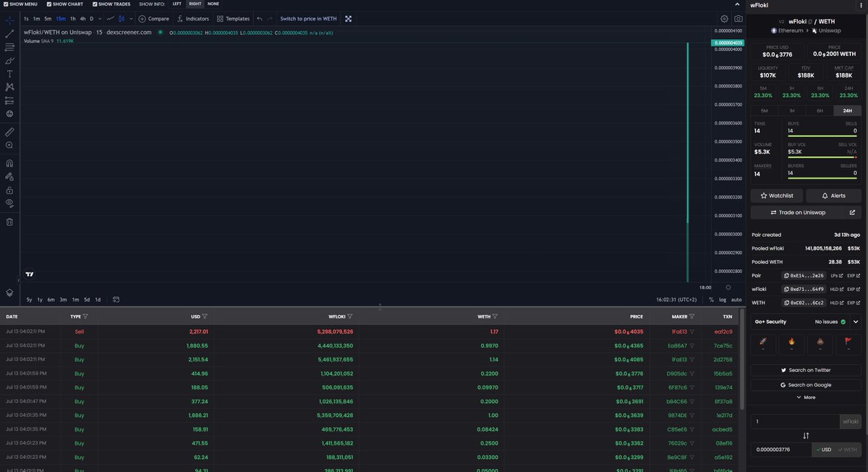This screenshot has height=472, width=868.
Task: Open the chart style dropdown arrow
Action: coord(131,19)
